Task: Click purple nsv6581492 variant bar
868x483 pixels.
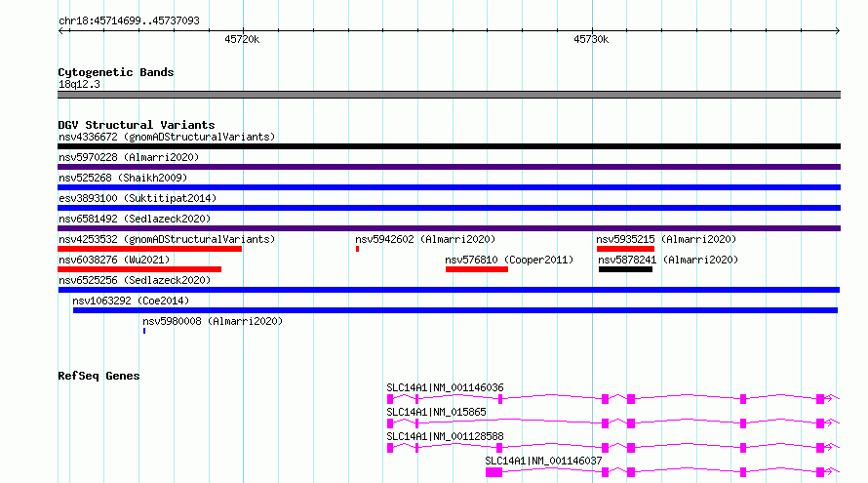Action: coord(449,228)
